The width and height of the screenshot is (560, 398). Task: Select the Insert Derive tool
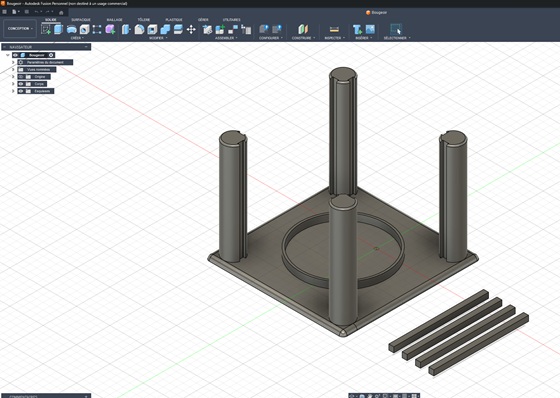coord(357,29)
